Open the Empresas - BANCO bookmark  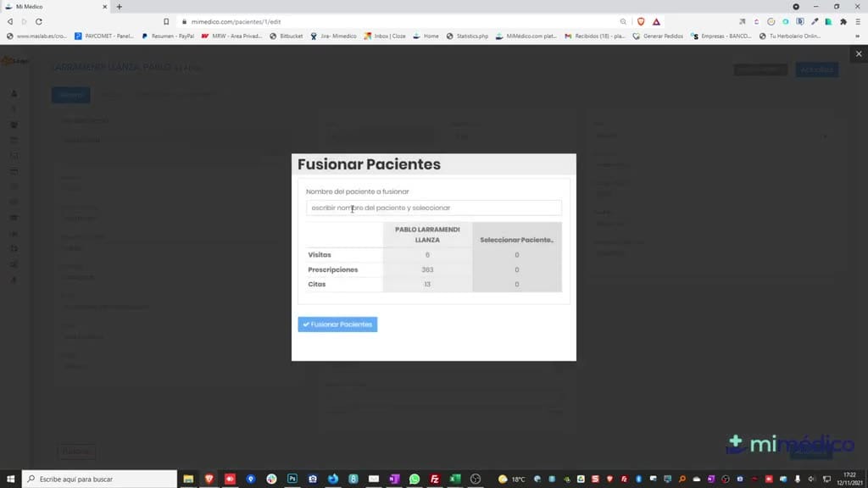point(721,36)
